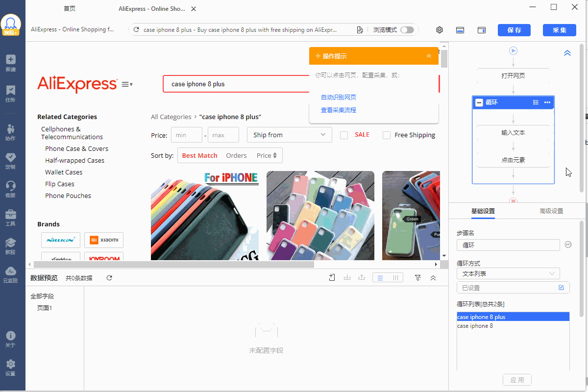Image resolution: width=588 pixels, height=392 pixels.
Task: Open the three-dot menu on the 循环 node
Action: (x=547, y=102)
